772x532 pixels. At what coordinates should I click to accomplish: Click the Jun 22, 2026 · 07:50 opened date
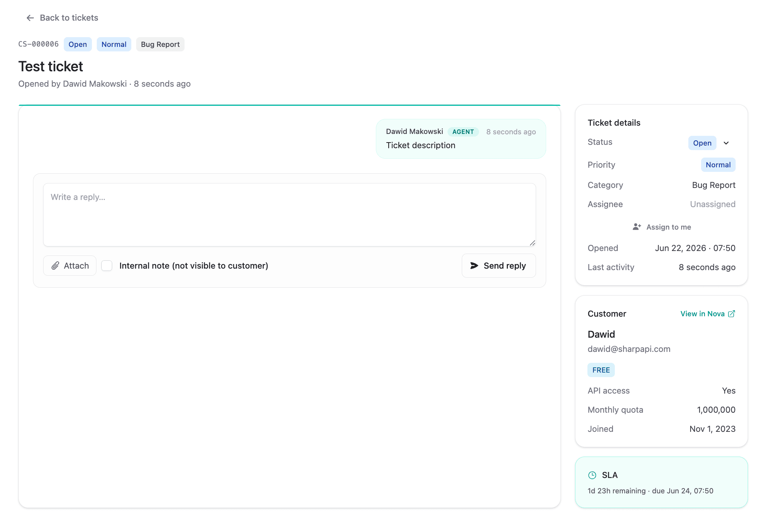(695, 248)
